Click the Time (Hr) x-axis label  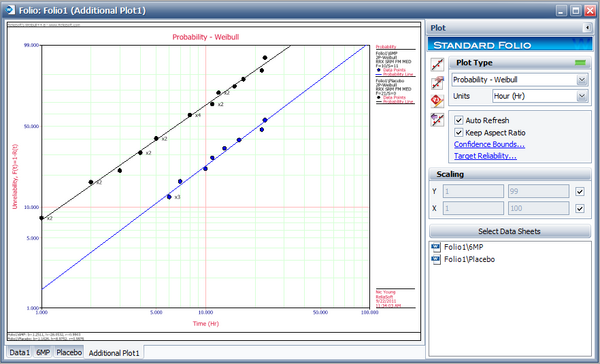pos(205,323)
